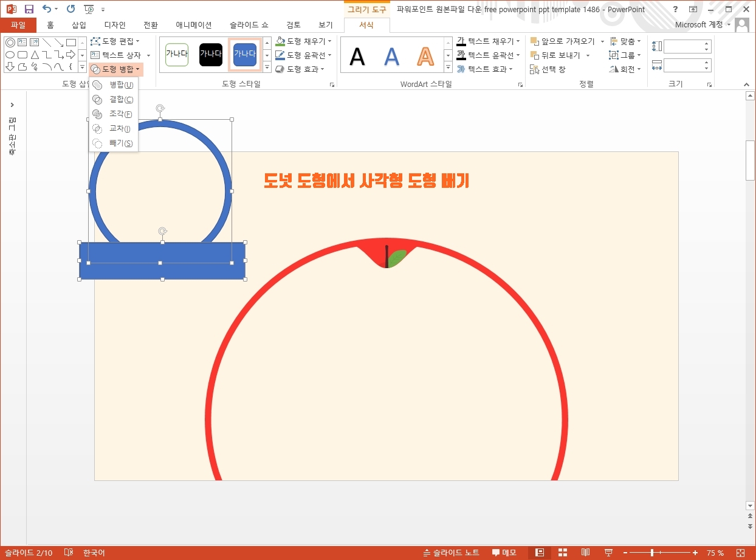Click the zoom slider handle
This screenshot has width=756, height=560.
click(x=652, y=553)
